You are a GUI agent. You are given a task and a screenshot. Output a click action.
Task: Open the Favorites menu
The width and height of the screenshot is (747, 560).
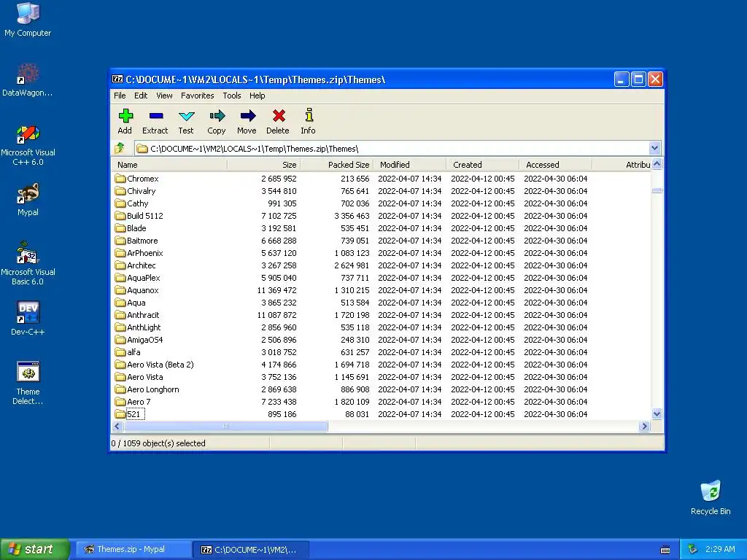coord(197,96)
